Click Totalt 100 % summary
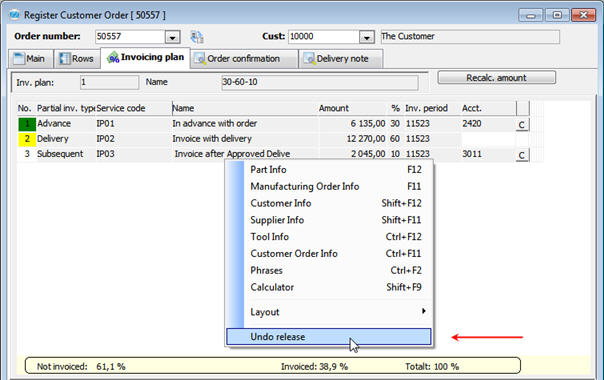This screenshot has width=604, height=380. click(432, 367)
